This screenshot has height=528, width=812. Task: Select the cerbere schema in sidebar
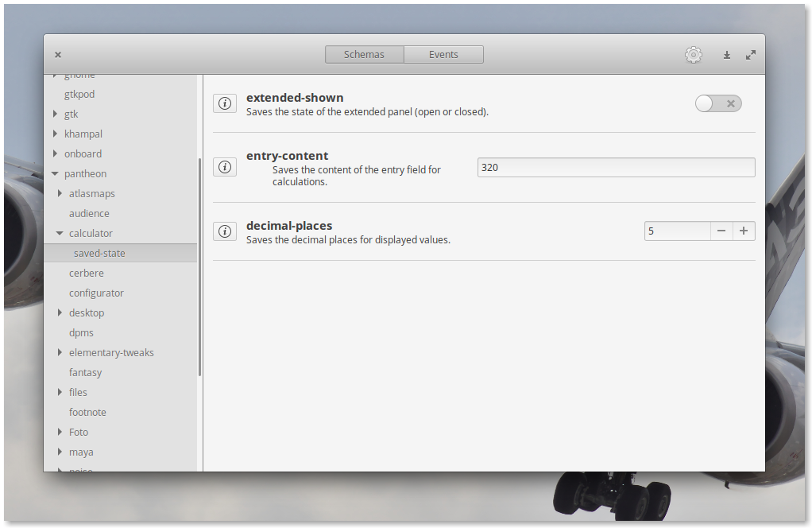pos(87,273)
